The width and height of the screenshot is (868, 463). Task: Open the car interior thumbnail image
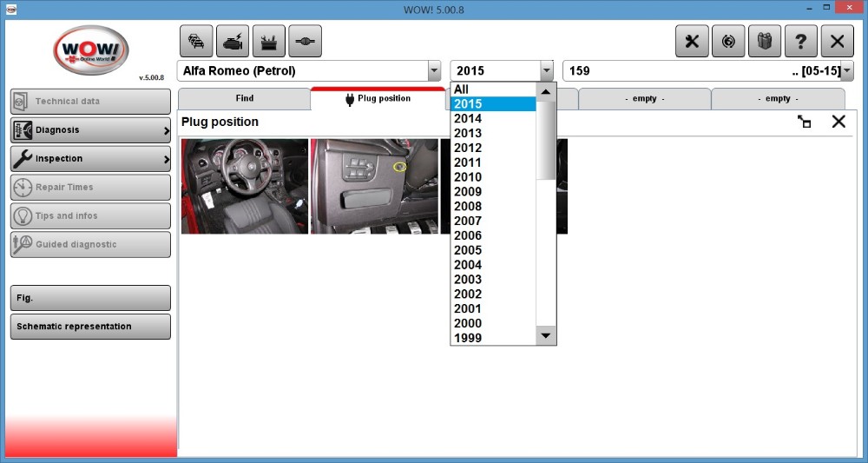point(245,186)
